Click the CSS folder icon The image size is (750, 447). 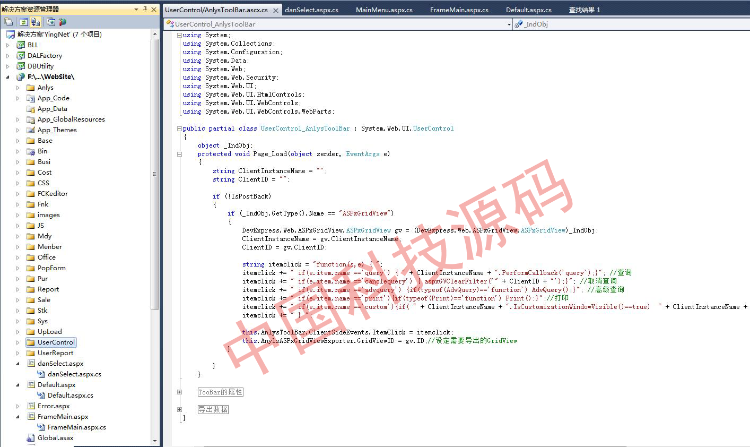(31, 183)
